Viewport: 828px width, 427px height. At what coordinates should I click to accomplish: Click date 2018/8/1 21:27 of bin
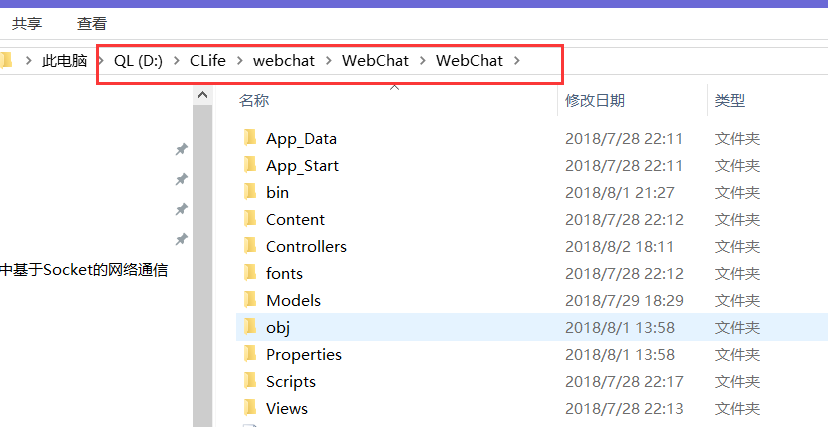(x=620, y=193)
